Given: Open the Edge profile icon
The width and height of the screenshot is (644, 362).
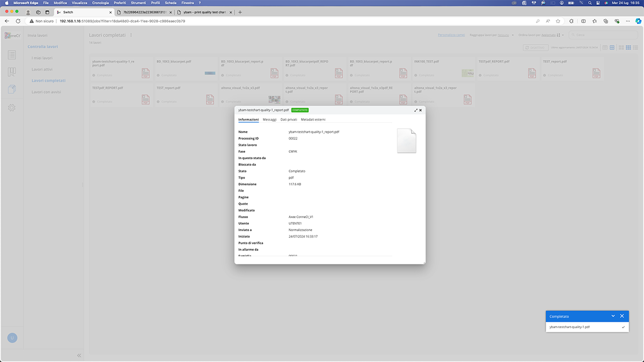Looking at the screenshot, I should (28, 12).
